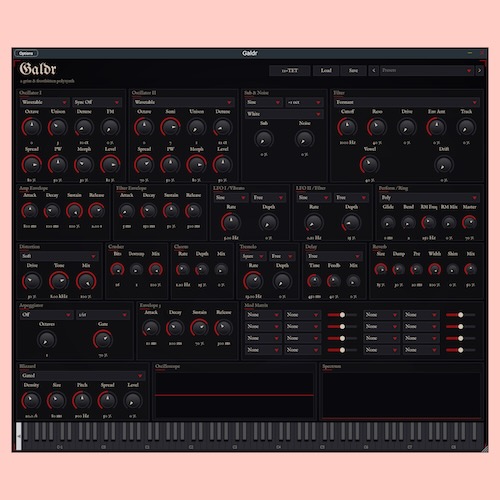
Task: Open the Arpeggiator Off mode dropdown
Action: tap(46, 315)
